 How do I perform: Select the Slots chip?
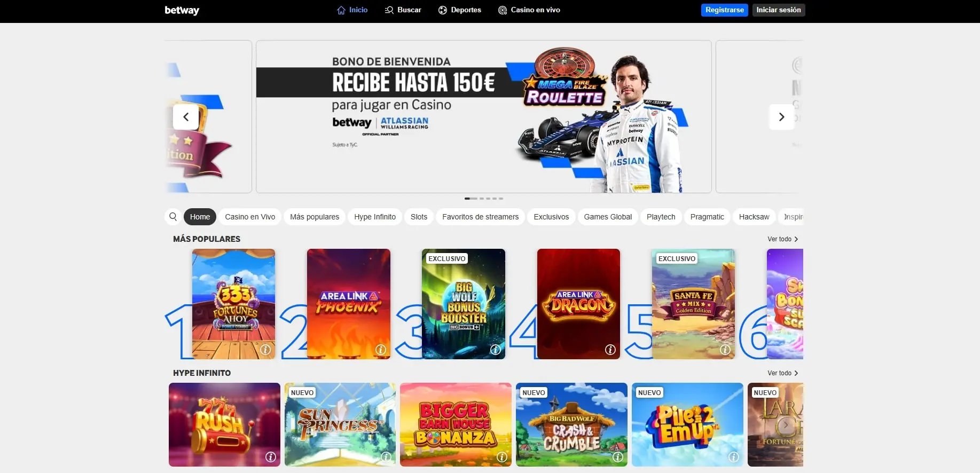coord(419,217)
